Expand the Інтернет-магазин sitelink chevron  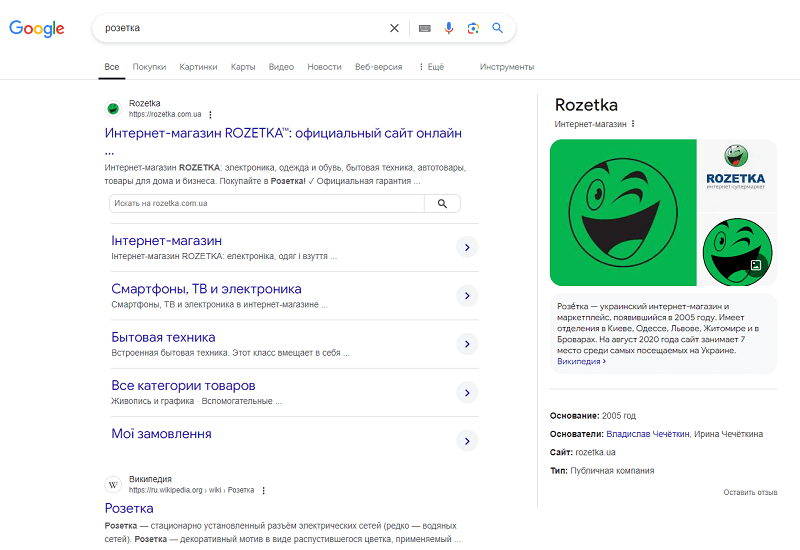[x=467, y=247]
